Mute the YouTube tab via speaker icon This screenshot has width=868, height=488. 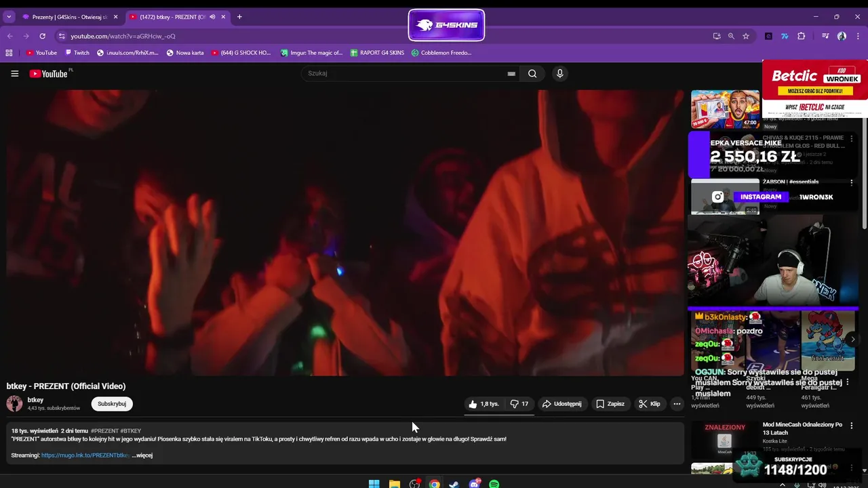213,17
